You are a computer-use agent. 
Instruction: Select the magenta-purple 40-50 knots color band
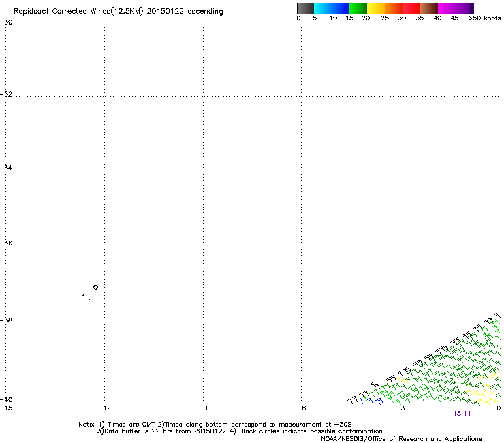pyautogui.click(x=456, y=8)
